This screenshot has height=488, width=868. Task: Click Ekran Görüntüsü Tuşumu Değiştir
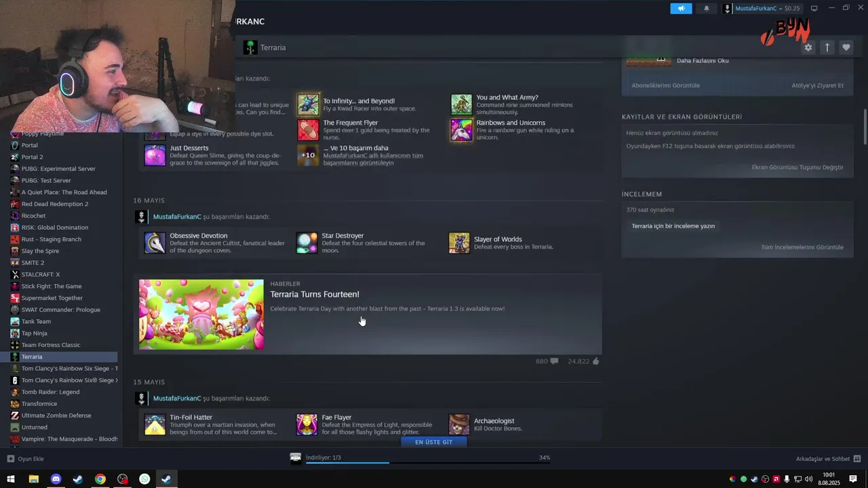coord(797,167)
